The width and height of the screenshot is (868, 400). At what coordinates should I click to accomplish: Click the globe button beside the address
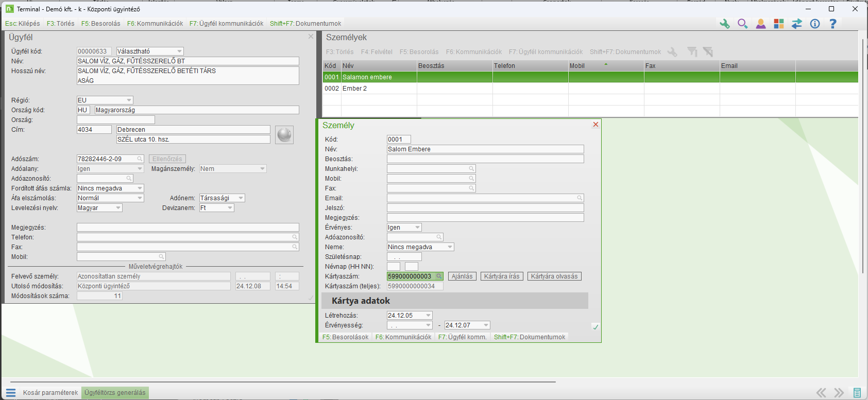(284, 135)
